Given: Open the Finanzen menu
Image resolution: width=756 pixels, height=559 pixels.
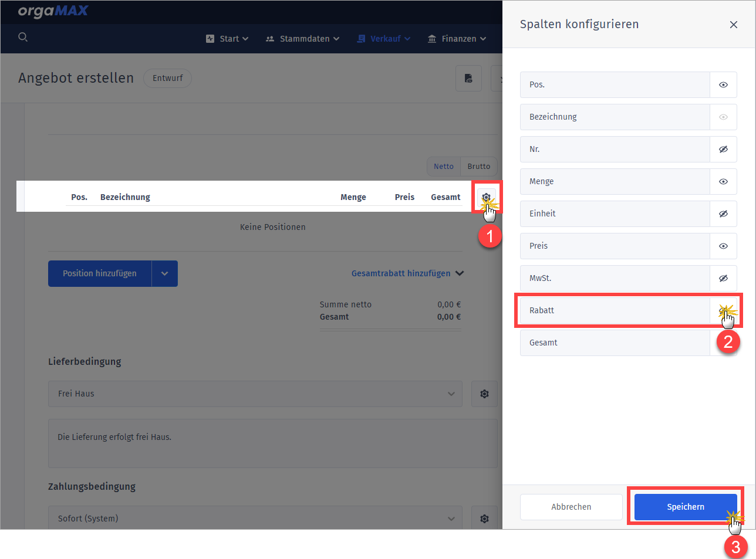Looking at the screenshot, I should tap(457, 39).
